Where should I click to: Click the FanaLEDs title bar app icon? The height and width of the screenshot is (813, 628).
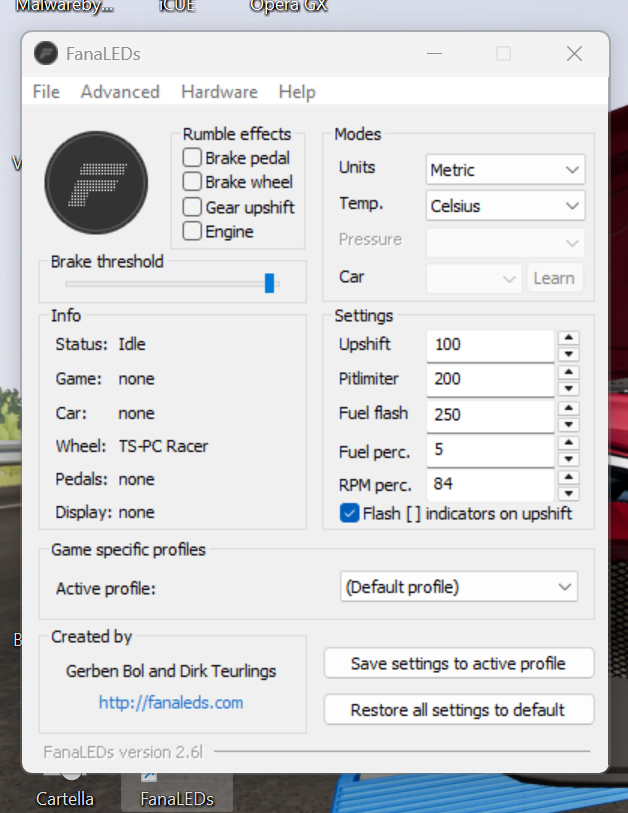pos(46,53)
